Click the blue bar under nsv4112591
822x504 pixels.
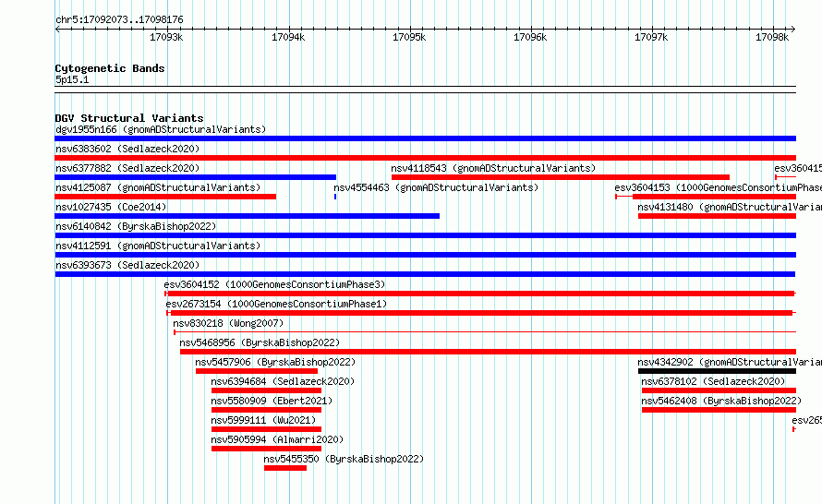pos(425,255)
